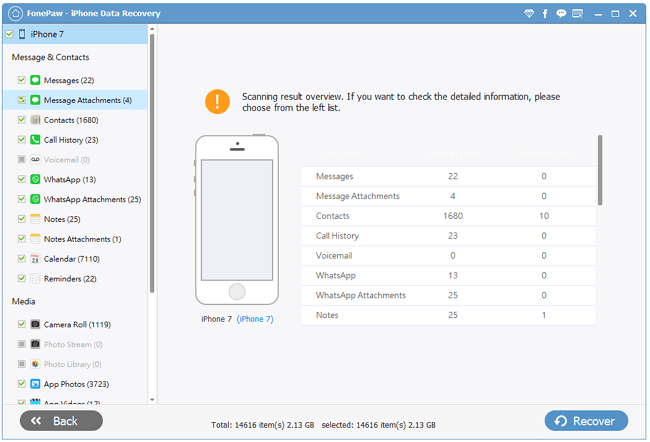Select Calendar (7110) in the sidebar
Viewport: 650px width, 442px height.
(x=72, y=259)
